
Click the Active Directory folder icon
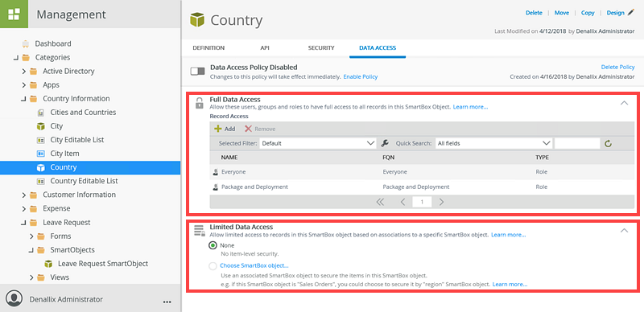(33, 72)
